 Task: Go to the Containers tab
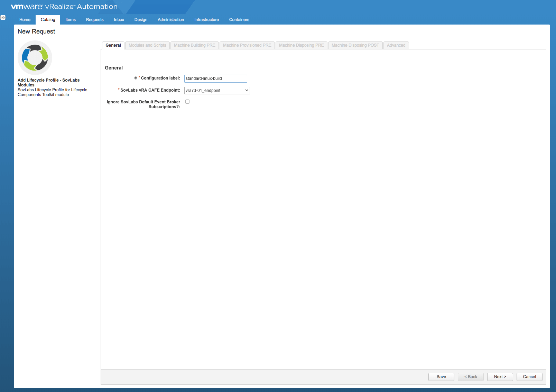pyautogui.click(x=239, y=20)
